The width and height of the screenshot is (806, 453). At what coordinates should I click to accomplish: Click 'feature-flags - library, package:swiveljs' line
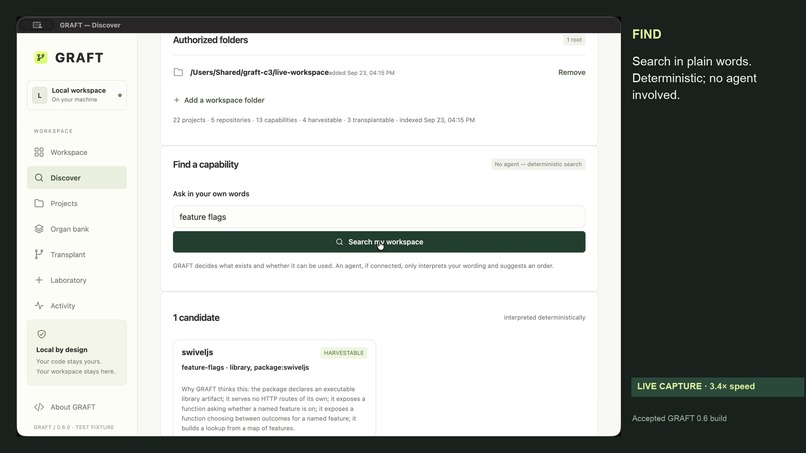point(245,367)
